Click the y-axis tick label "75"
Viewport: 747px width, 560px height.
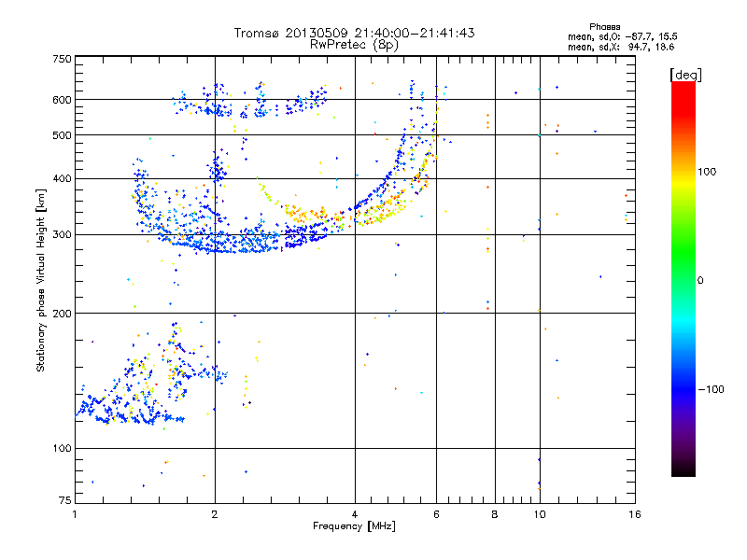[65, 500]
